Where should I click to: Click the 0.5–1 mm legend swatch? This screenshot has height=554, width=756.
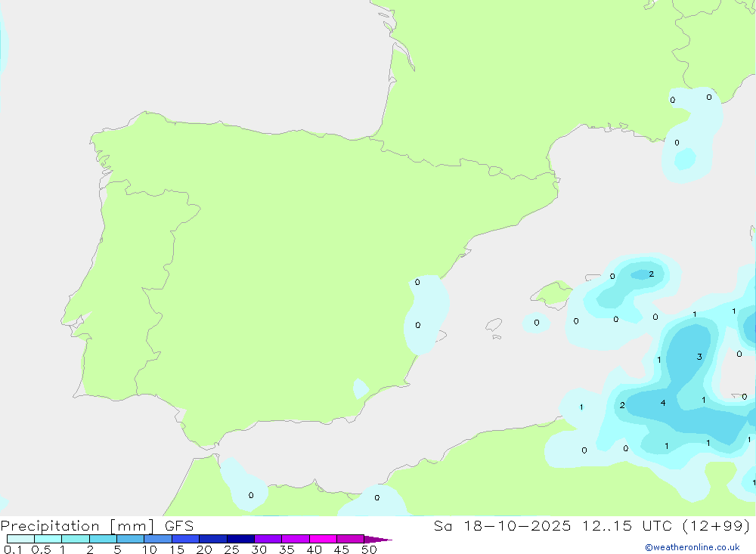pyautogui.click(x=48, y=539)
